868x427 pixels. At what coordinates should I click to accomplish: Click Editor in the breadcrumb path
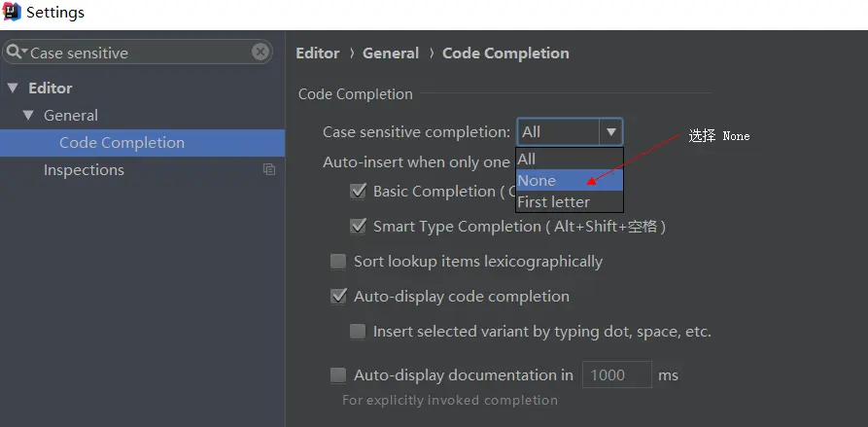(x=318, y=53)
